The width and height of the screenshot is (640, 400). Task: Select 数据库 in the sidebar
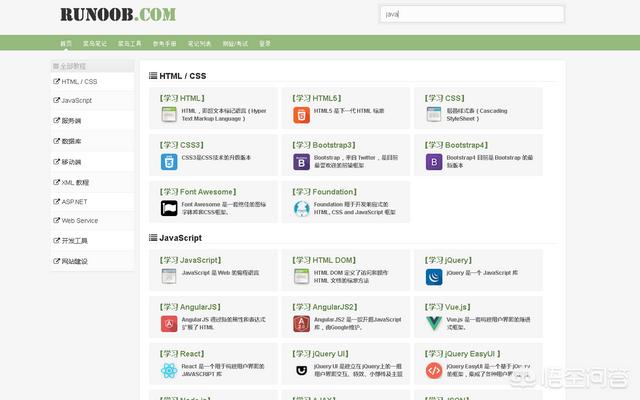coord(71,141)
